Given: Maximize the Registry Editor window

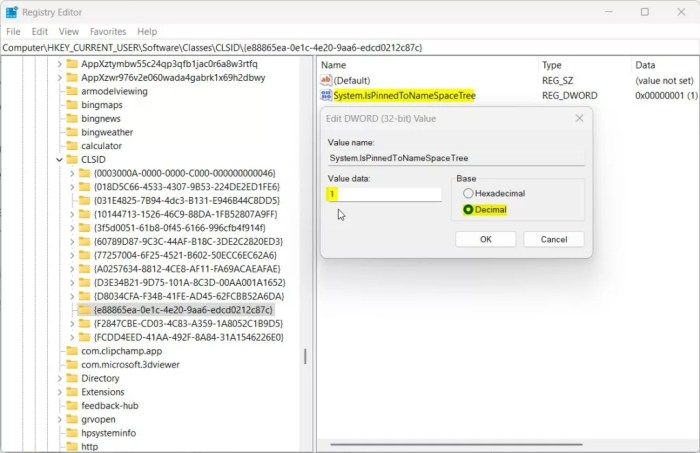Looking at the screenshot, I should 645,12.
